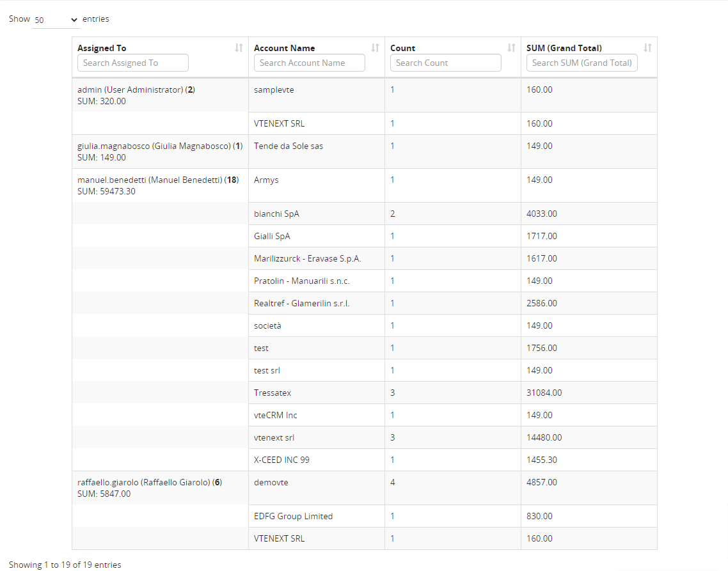
Task: Sort by Assigned To column icon
Action: pos(239,48)
